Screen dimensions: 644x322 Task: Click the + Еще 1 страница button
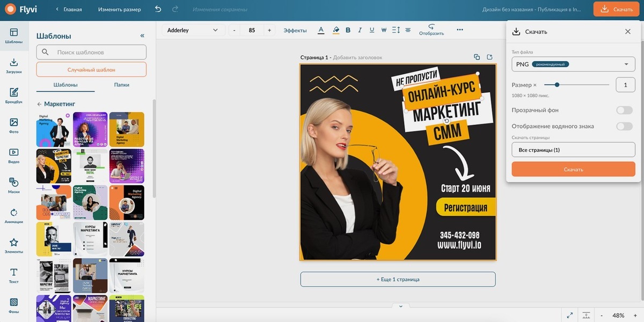coord(398,279)
